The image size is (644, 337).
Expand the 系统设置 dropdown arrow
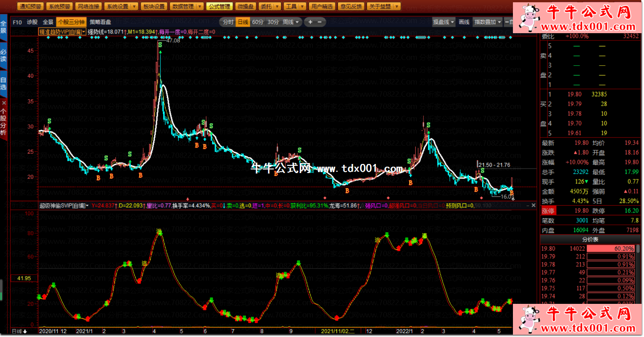[x=134, y=6]
